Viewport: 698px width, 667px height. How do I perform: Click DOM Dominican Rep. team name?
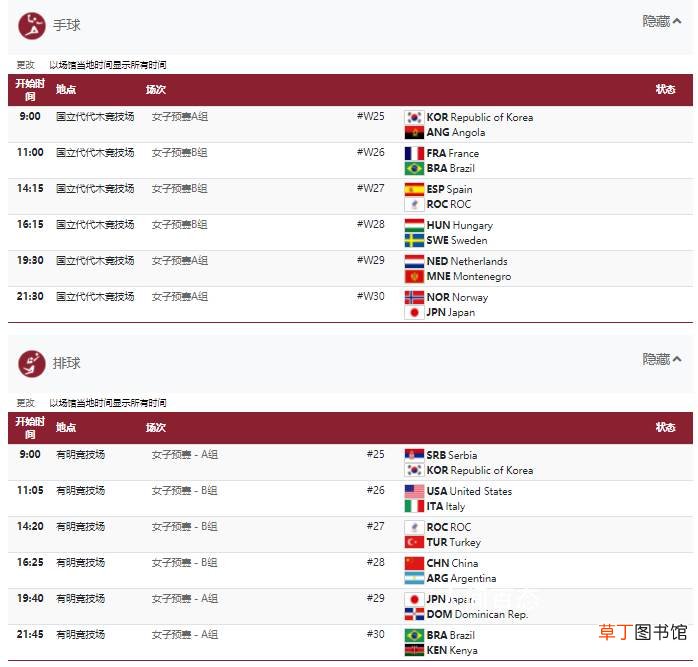477,614
